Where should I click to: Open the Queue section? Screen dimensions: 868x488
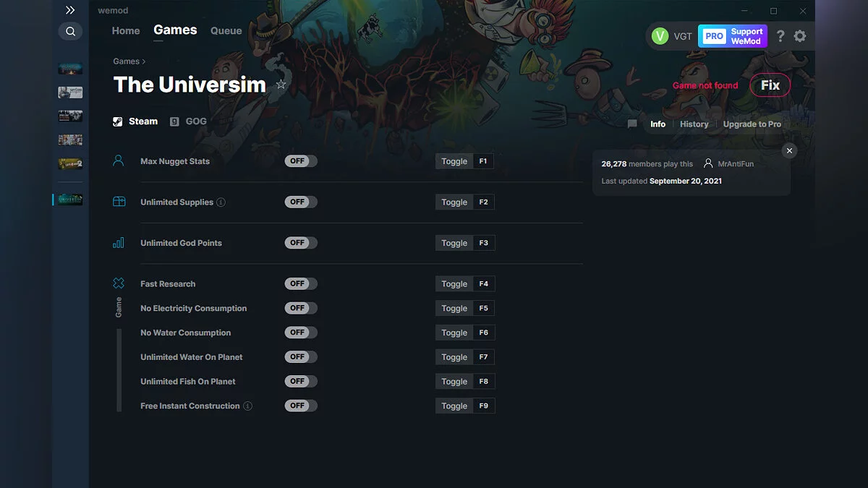tap(226, 30)
